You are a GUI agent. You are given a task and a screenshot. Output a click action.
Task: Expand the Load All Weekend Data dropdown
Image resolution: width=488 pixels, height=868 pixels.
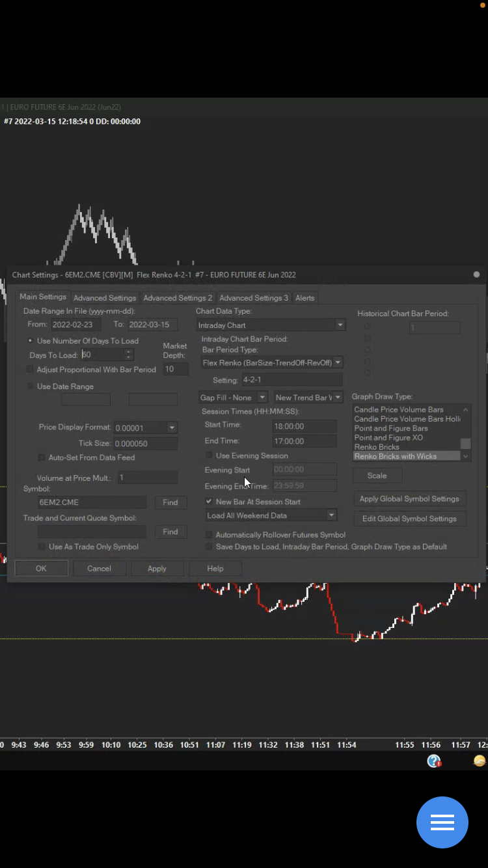tap(332, 515)
